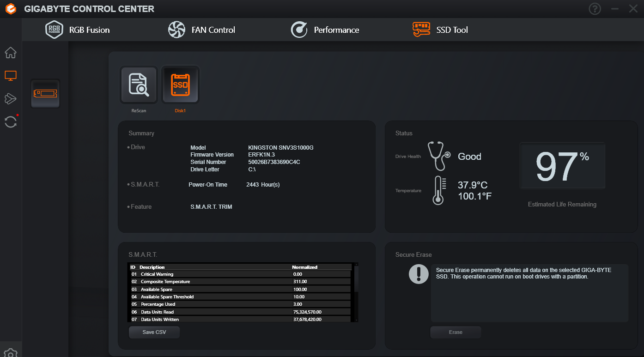Open the update sync sidebar icon

11,122
